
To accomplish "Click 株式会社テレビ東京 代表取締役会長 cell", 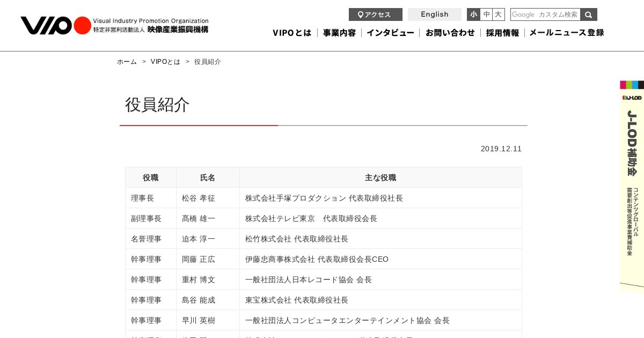I will [x=380, y=218].
